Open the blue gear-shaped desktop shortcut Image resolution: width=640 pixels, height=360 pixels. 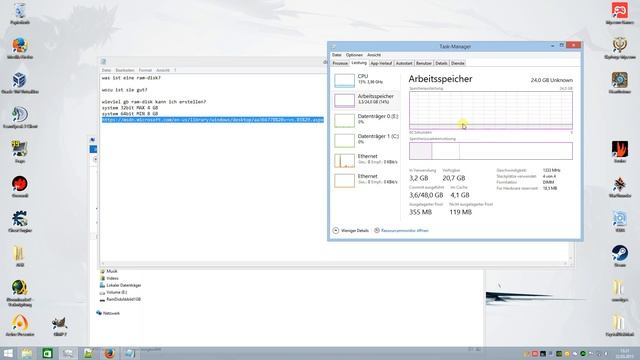coord(20,221)
